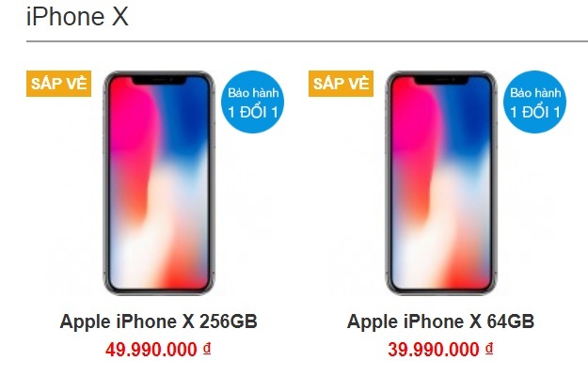Open the iPhone X section heading

[x=77, y=17]
